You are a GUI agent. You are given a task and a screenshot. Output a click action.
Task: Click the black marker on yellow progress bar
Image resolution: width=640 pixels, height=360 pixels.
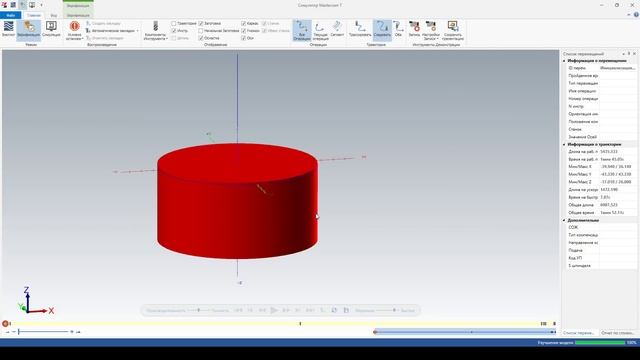(300, 324)
